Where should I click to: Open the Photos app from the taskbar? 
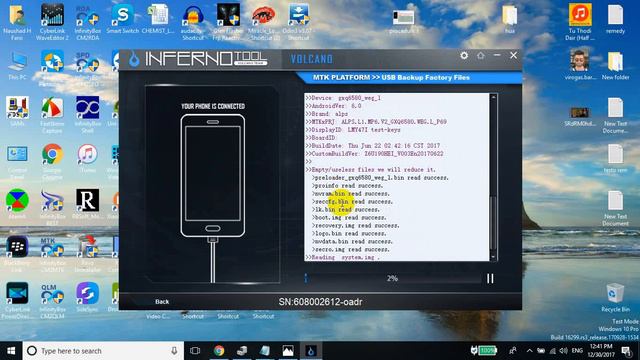pyautogui.click(x=288, y=351)
